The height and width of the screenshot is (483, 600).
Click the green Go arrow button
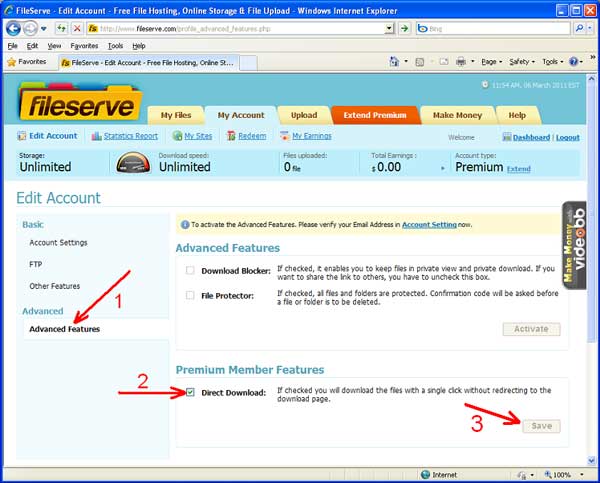(x=404, y=28)
